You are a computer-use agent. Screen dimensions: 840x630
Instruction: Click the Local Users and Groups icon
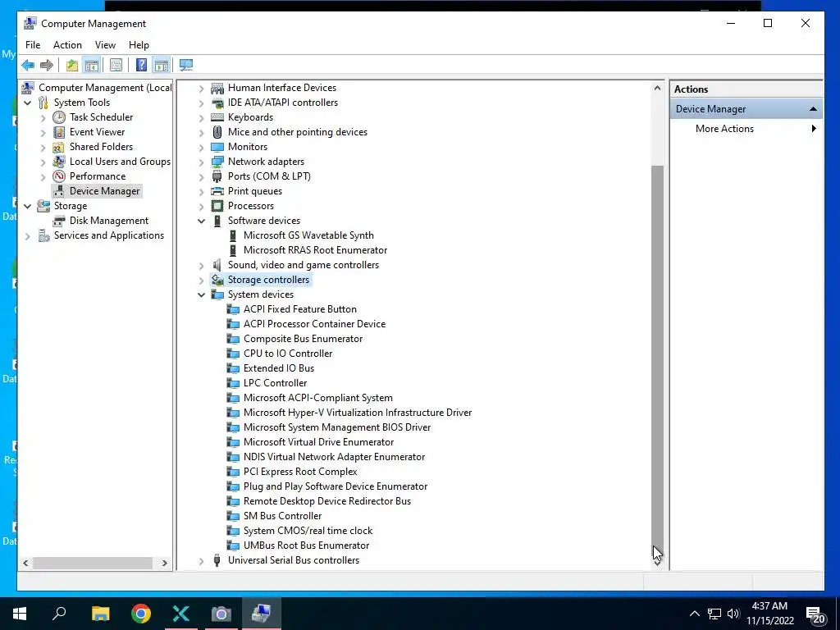[x=59, y=162]
